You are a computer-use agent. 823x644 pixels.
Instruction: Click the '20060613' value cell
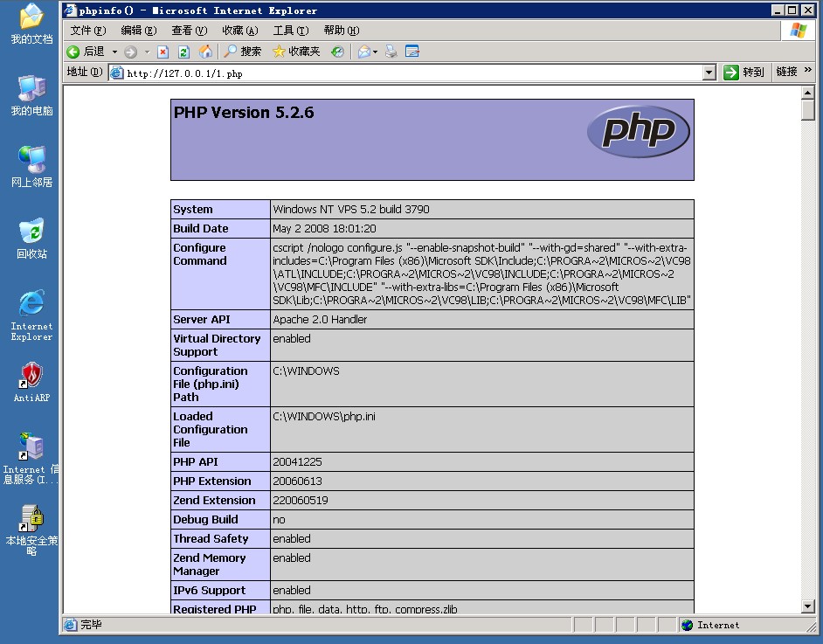click(x=482, y=481)
